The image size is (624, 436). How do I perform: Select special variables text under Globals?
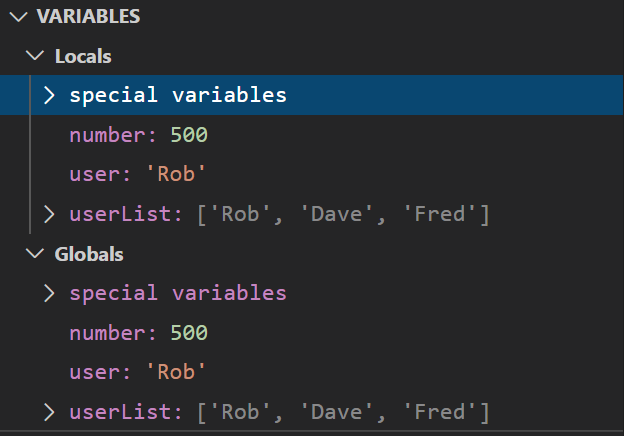pos(178,294)
